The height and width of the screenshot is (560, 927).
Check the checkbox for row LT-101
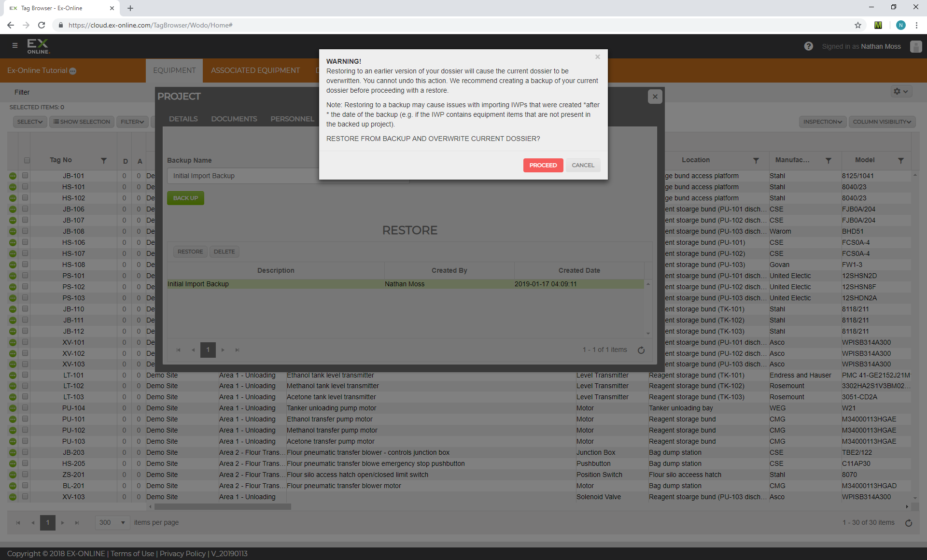coord(25,375)
